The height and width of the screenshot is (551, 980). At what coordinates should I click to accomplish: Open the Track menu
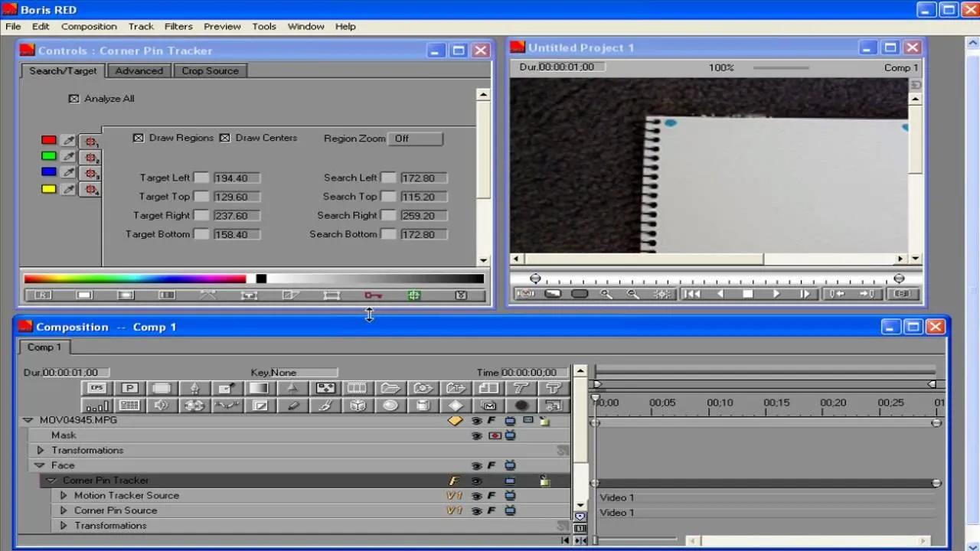pos(141,26)
